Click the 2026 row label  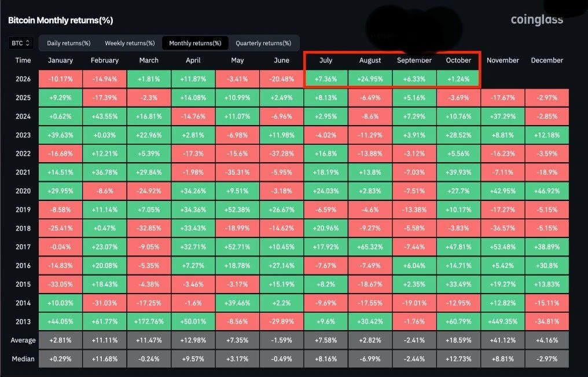click(x=23, y=79)
